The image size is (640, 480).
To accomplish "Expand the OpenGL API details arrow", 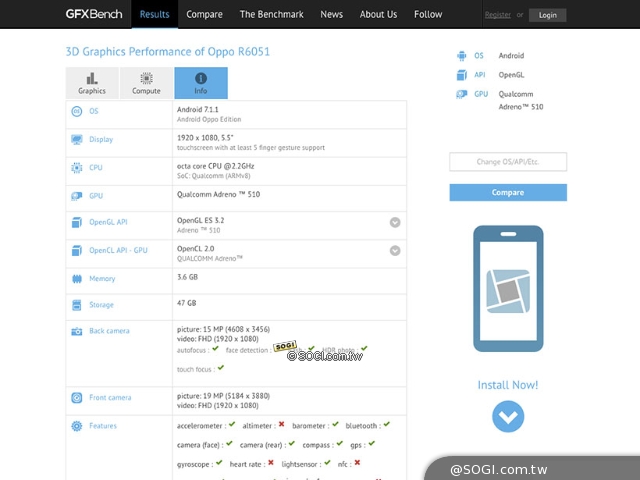I will [395, 223].
